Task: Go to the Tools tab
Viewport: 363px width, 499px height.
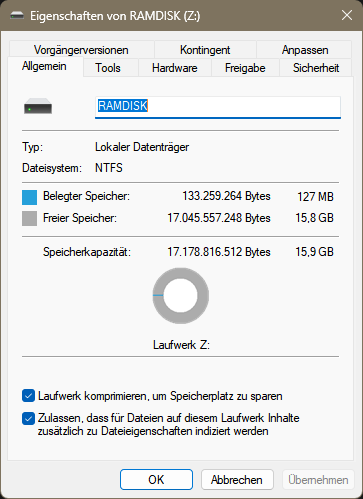Action: click(108, 68)
